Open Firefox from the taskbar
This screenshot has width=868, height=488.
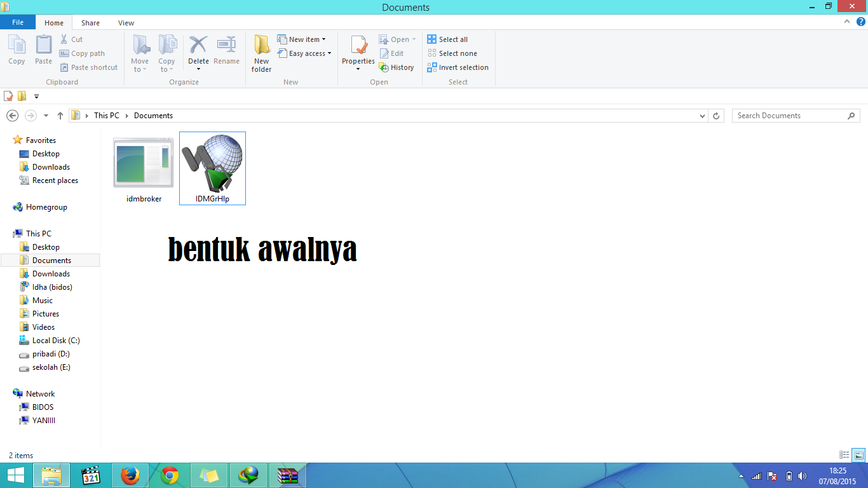tap(130, 475)
